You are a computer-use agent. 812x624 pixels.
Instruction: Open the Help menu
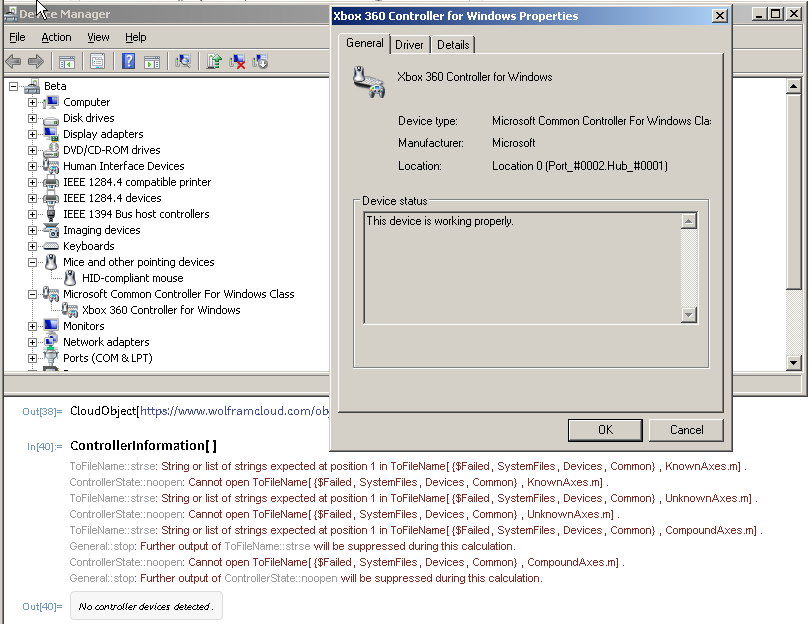(x=136, y=37)
